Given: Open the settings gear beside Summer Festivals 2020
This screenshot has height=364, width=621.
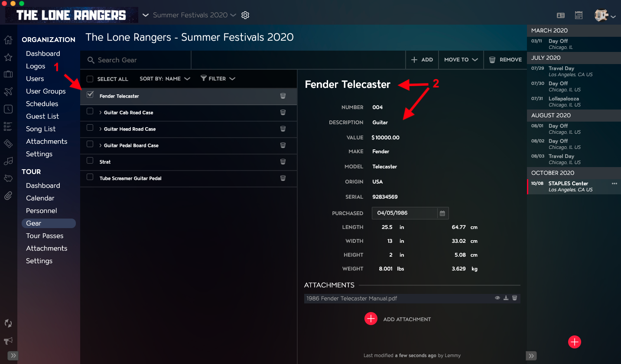Looking at the screenshot, I should [x=245, y=15].
